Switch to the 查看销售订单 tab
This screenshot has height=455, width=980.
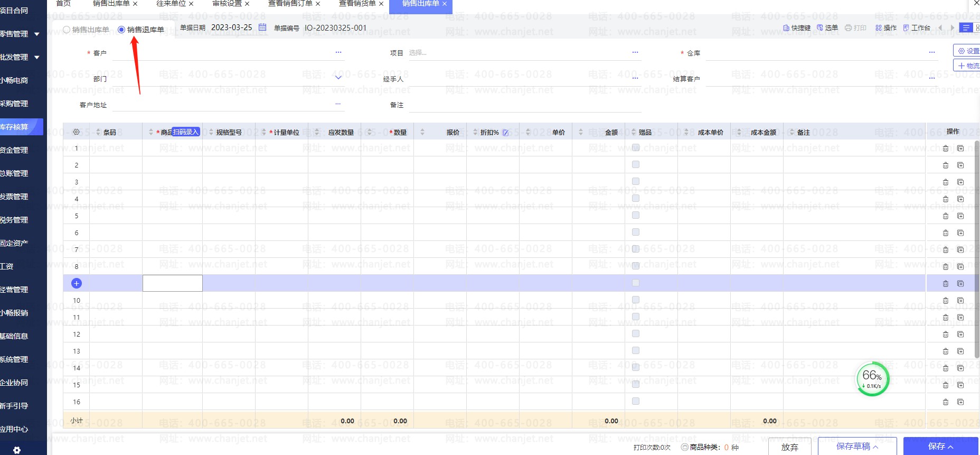[290, 4]
